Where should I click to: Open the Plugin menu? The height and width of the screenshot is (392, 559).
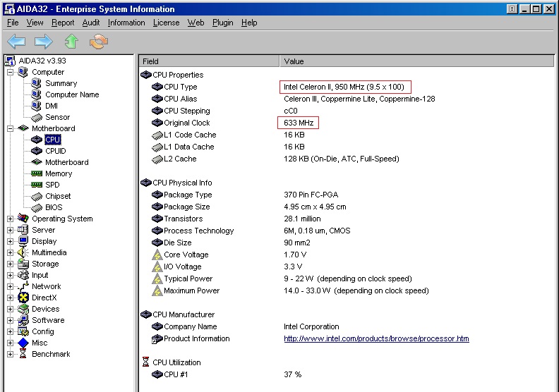[x=223, y=23]
